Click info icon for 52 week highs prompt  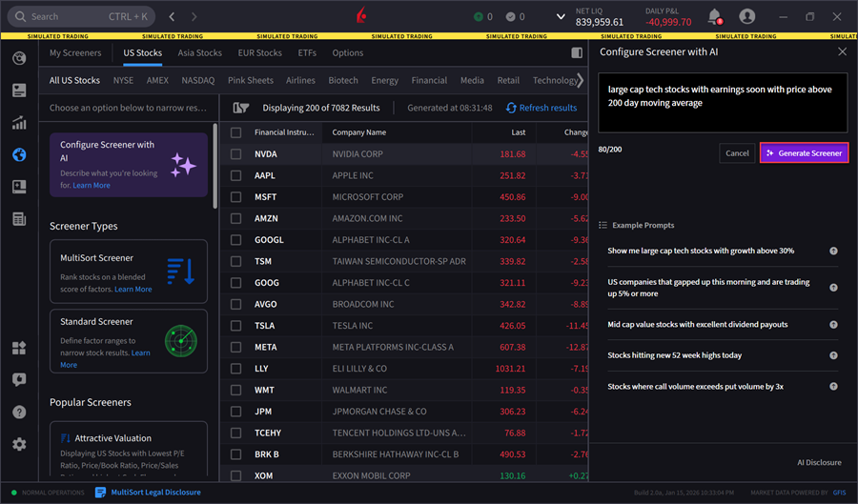833,355
